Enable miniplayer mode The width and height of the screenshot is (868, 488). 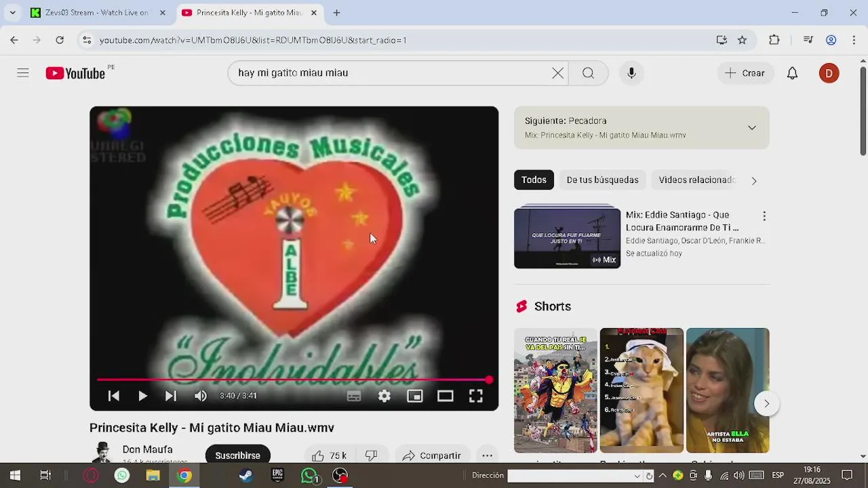(x=415, y=396)
